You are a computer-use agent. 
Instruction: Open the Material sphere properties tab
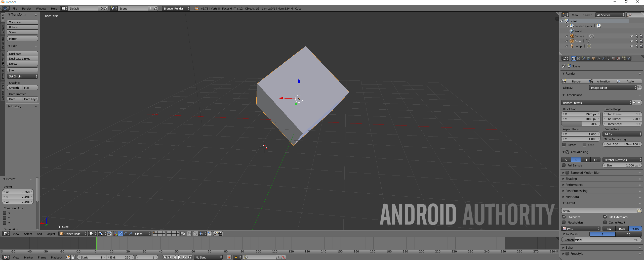(x=614, y=58)
